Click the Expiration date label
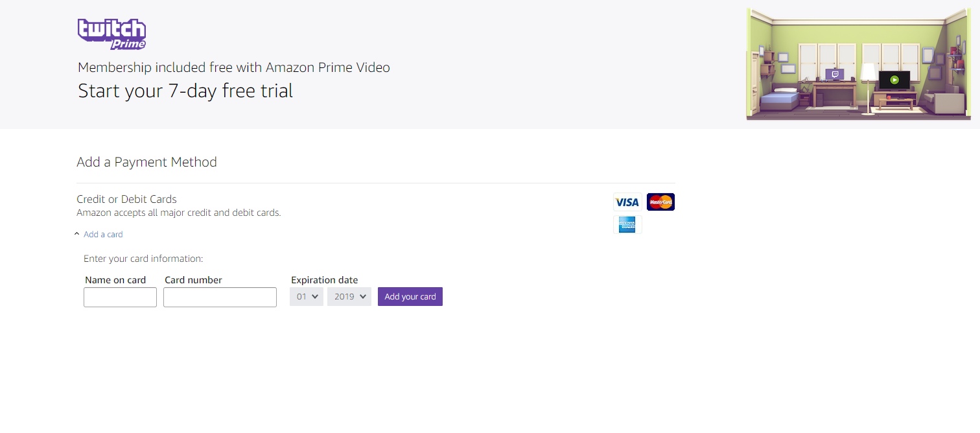980x433 pixels. tap(324, 280)
